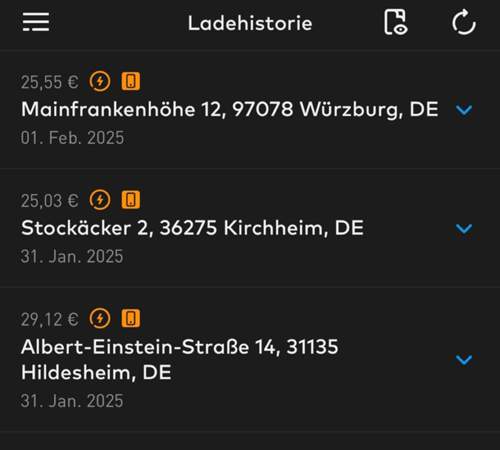Tap the orange phone icon for Hildesheim entry
This screenshot has height=450, width=500.
(131, 319)
